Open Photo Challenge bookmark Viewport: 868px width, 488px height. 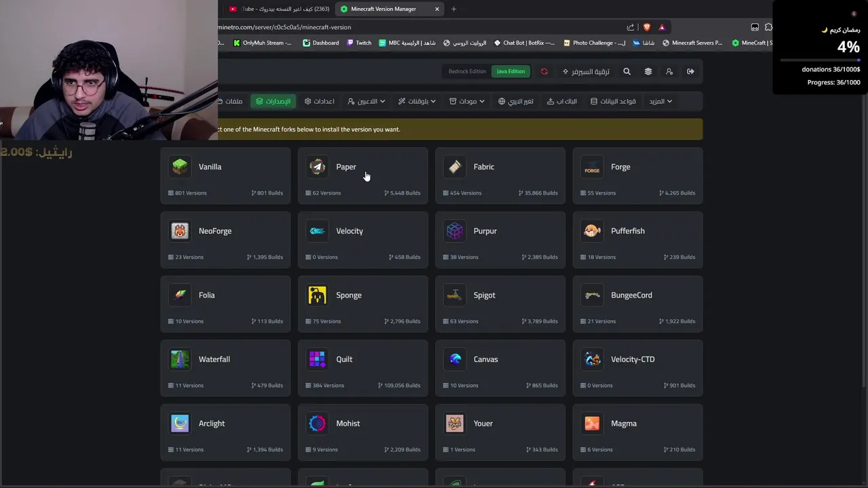point(595,43)
